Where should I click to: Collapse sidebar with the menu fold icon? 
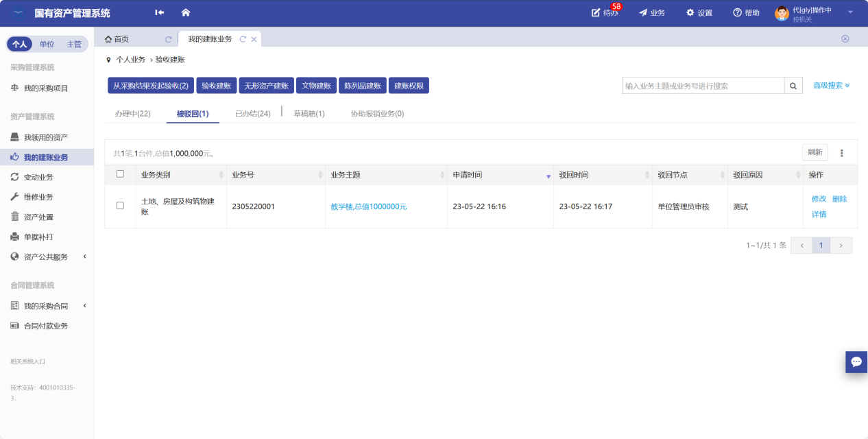(x=160, y=13)
